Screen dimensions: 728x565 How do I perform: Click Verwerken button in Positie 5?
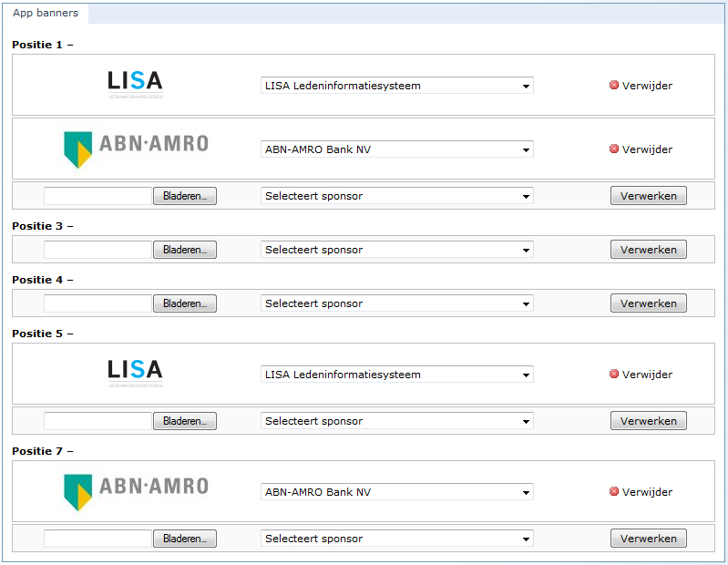click(x=648, y=421)
